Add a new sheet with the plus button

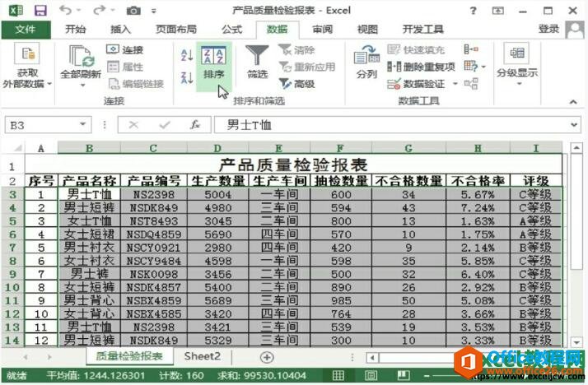(x=267, y=357)
